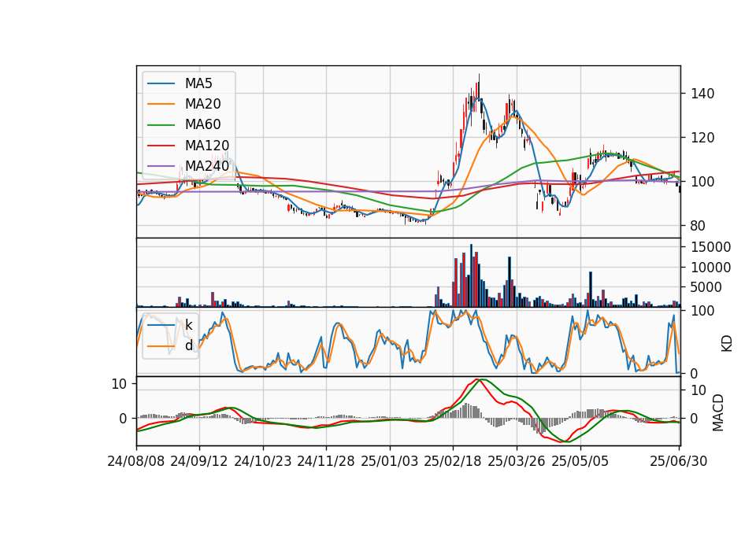Click the 25/01/03 date axis label
756x543 pixels.
coord(390,461)
